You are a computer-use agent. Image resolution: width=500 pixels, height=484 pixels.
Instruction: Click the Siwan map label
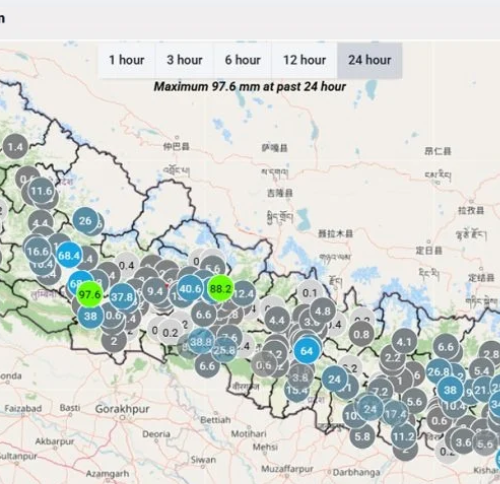pyautogui.click(x=203, y=460)
